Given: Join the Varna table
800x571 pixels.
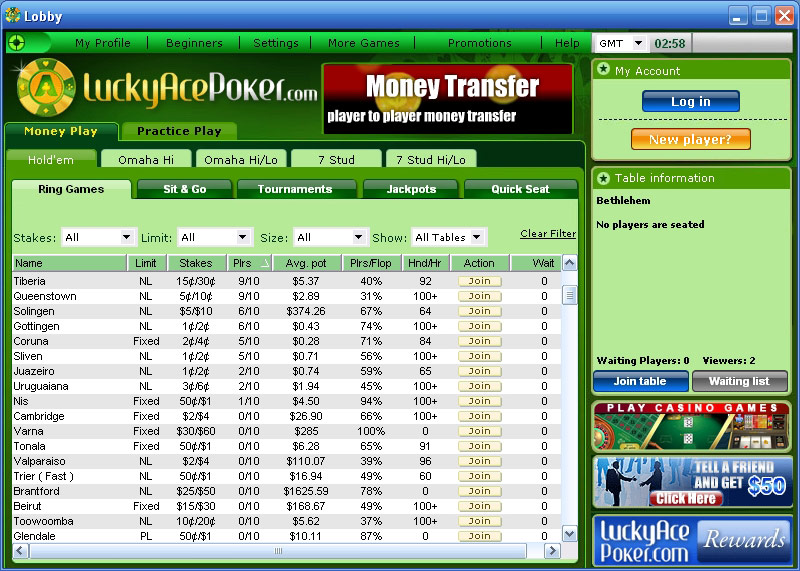Looking at the screenshot, I should coord(480,431).
